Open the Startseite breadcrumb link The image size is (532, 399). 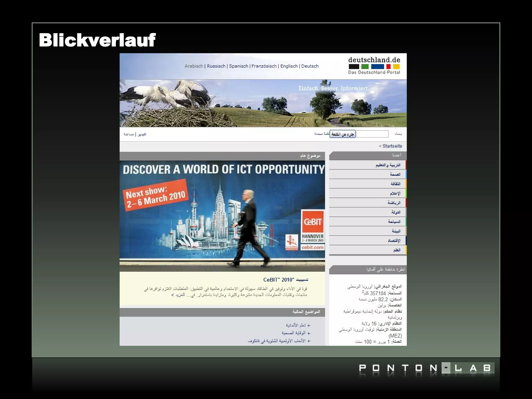click(392, 146)
